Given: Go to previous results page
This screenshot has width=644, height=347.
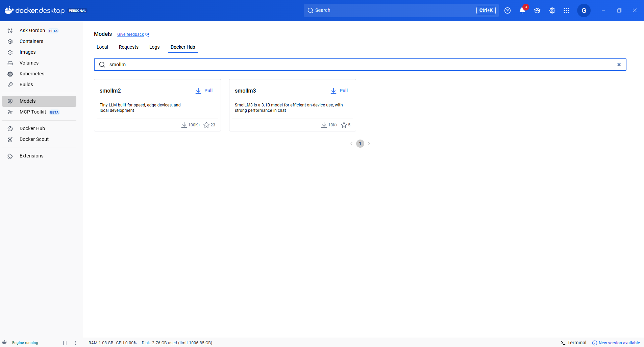Looking at the screenshot, I should coord(351,144).
